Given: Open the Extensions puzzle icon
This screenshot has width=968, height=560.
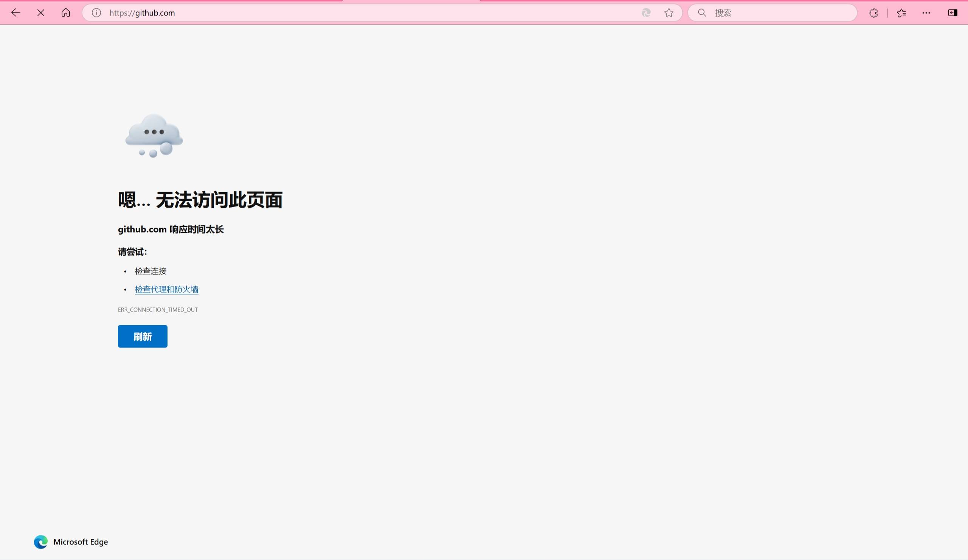Looking at the screenshot, I should coord(873,13).
